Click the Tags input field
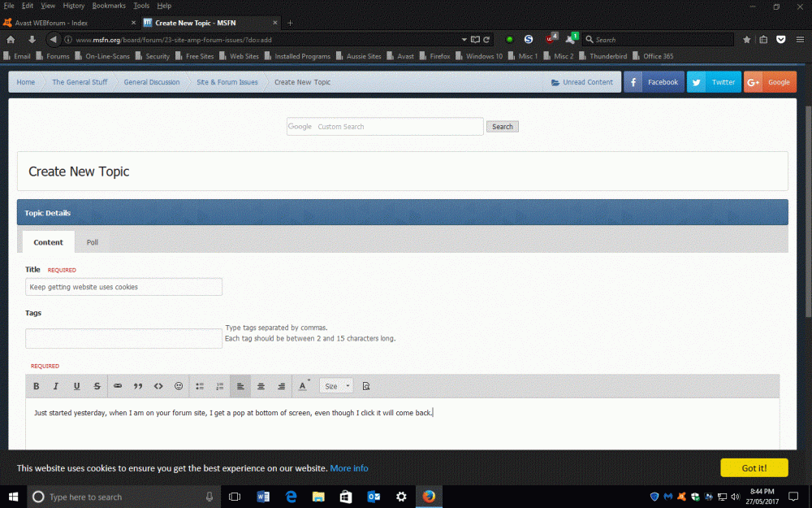 coord(123,338)
